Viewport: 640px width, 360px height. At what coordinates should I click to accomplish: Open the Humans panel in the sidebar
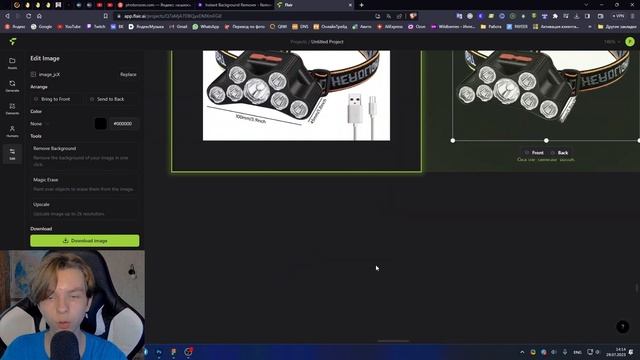coord(12,131)
